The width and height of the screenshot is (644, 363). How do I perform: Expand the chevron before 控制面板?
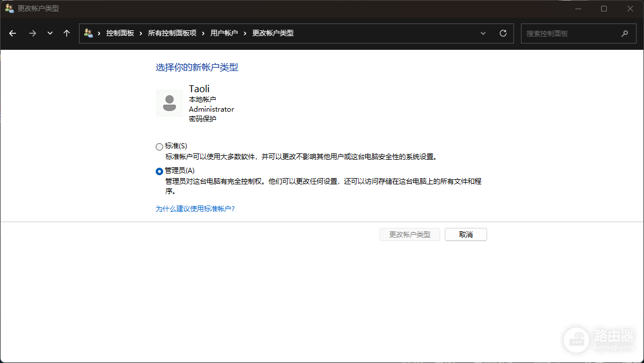point(99,33)
